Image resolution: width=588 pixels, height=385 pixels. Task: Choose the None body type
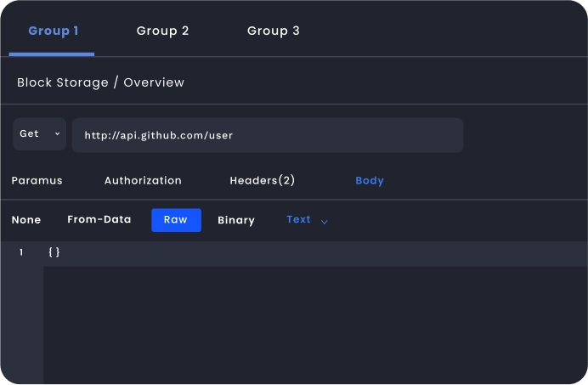pos(26,219)
